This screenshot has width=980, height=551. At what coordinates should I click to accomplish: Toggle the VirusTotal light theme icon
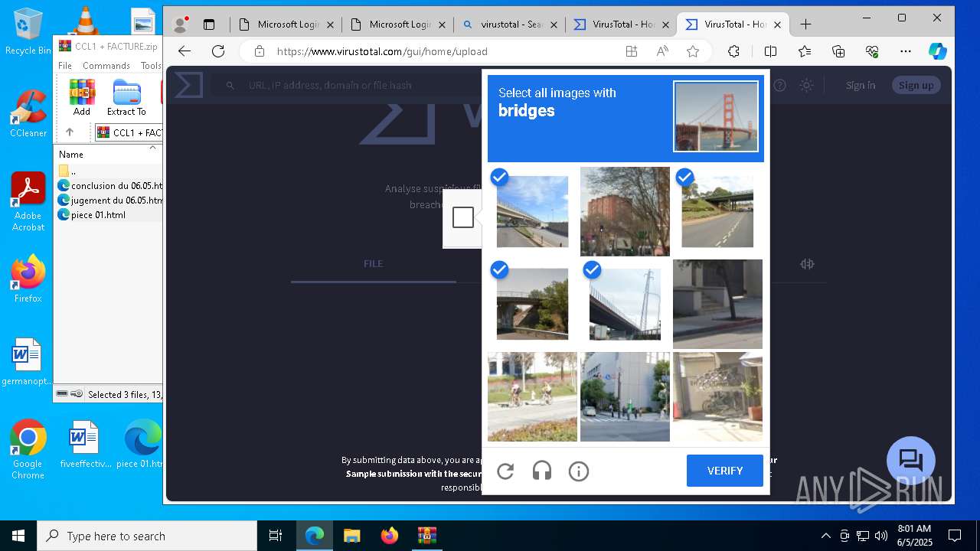click(x=806, y=85)
